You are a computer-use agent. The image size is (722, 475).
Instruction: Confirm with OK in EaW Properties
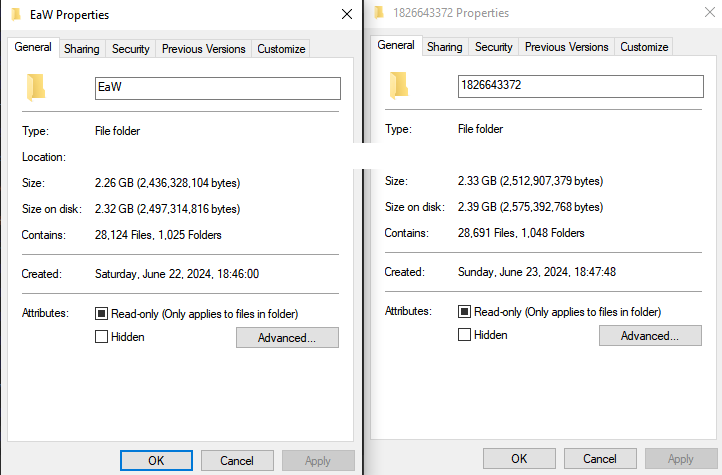(157, 460)
